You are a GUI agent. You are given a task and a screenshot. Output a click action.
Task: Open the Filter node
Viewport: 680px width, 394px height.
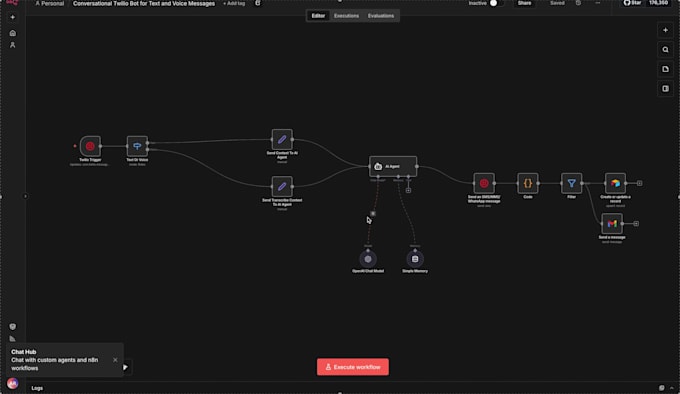(572, 183)
